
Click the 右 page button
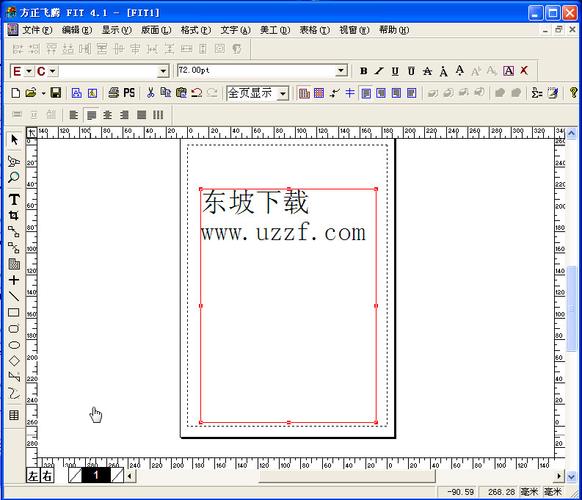pyautogui.click(x=47, y=476)
